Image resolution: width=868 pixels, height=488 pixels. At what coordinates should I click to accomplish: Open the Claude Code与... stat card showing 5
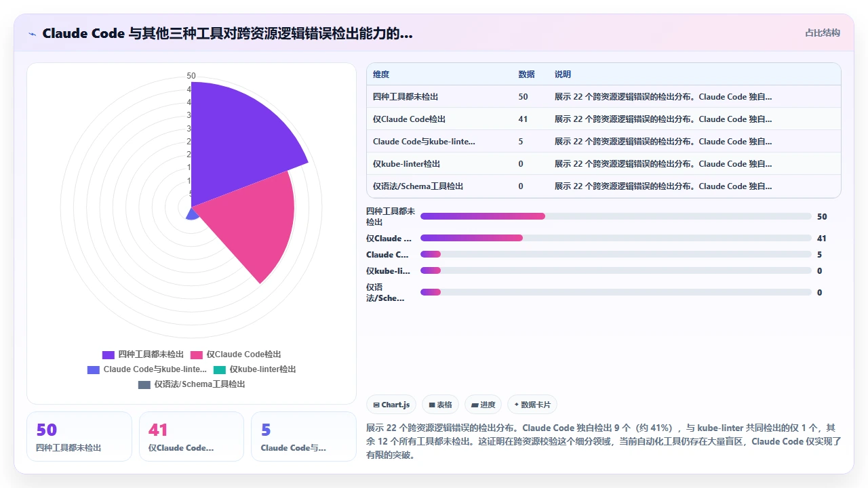pos(303,436)
